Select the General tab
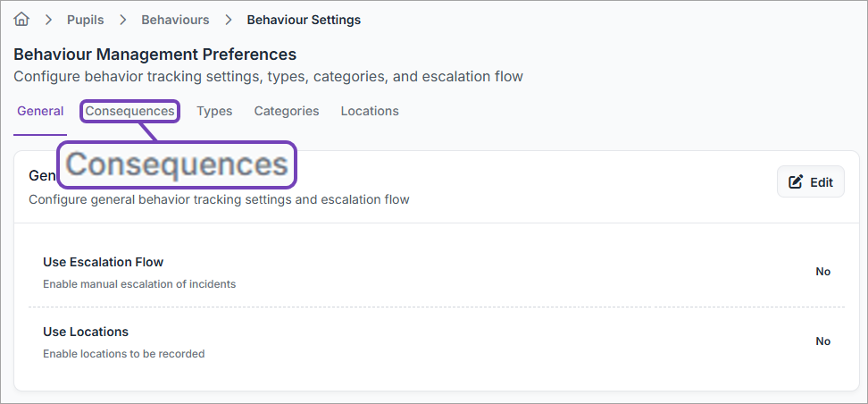The image size is (868, 404). [40, 111]
